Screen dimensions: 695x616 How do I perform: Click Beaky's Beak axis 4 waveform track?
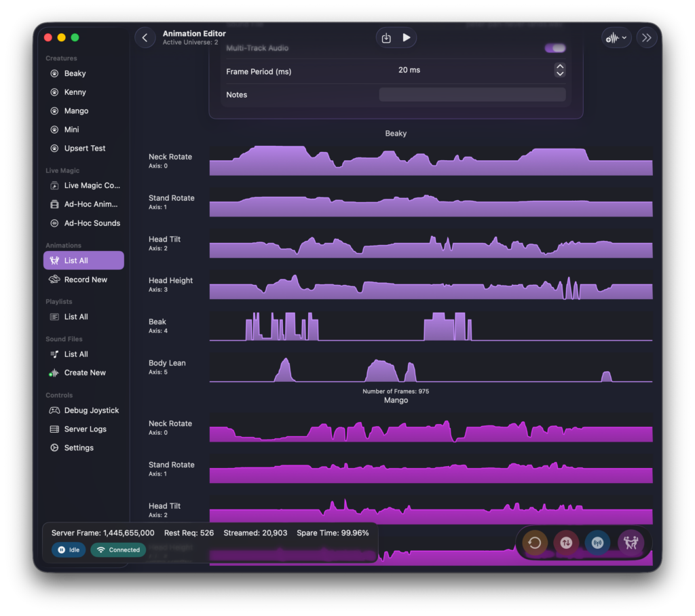pyautogui.click(x=430, y=326)
